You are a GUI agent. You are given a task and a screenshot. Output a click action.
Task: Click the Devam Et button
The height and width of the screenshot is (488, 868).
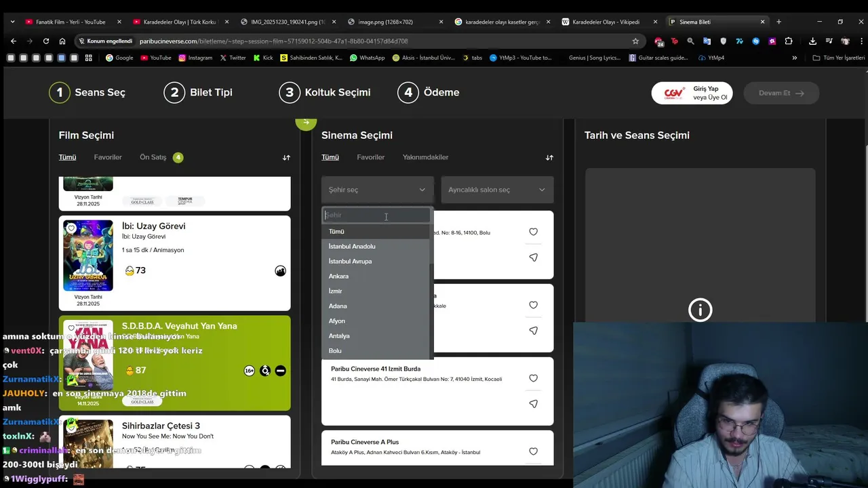[781, 93]
